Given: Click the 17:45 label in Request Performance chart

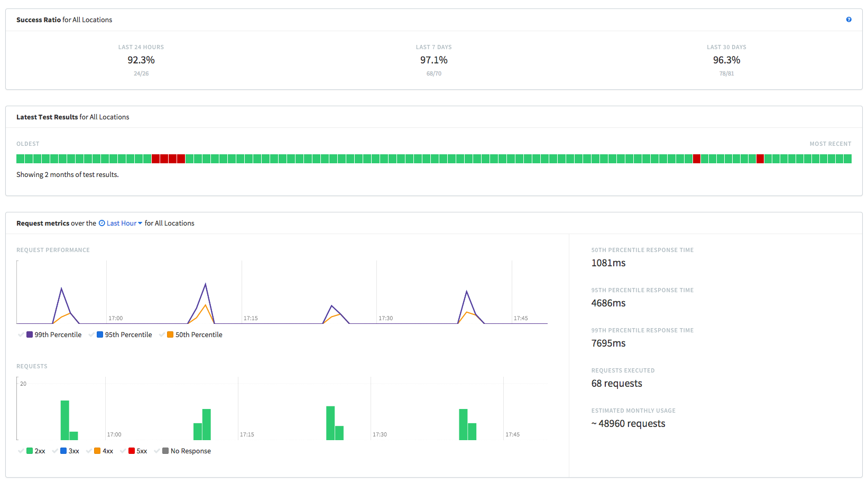Looking at the screenshot, I should 521,318.
